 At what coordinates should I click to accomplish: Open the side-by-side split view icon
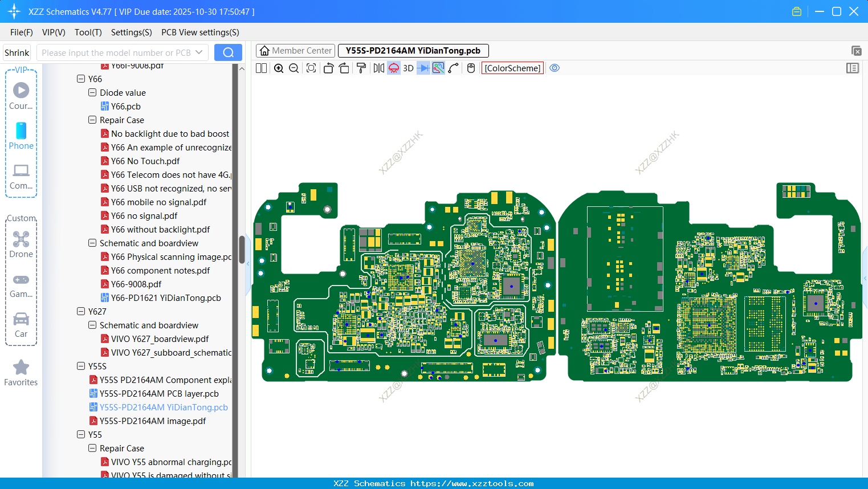point(262,68)
